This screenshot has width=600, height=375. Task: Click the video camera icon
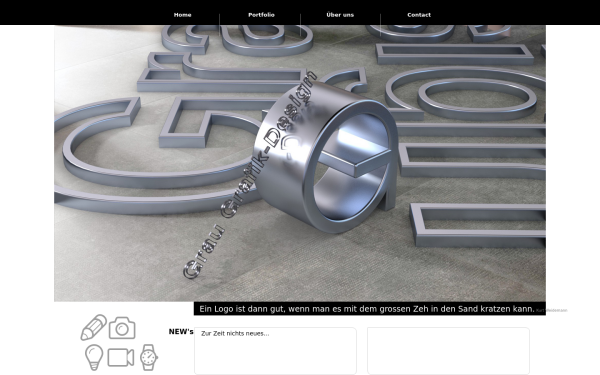[x=121, y=358]
